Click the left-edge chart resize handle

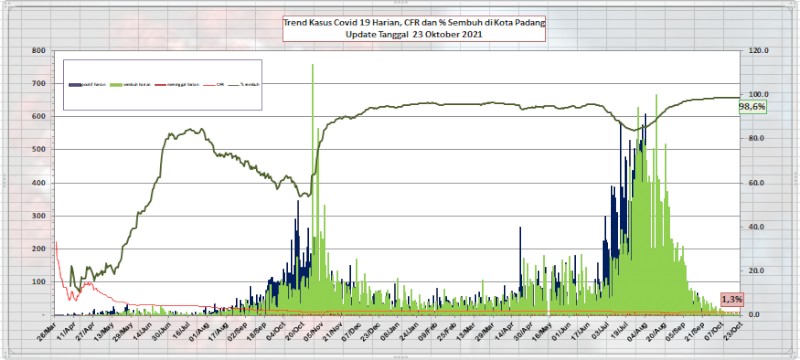click(x=3, y=179)
